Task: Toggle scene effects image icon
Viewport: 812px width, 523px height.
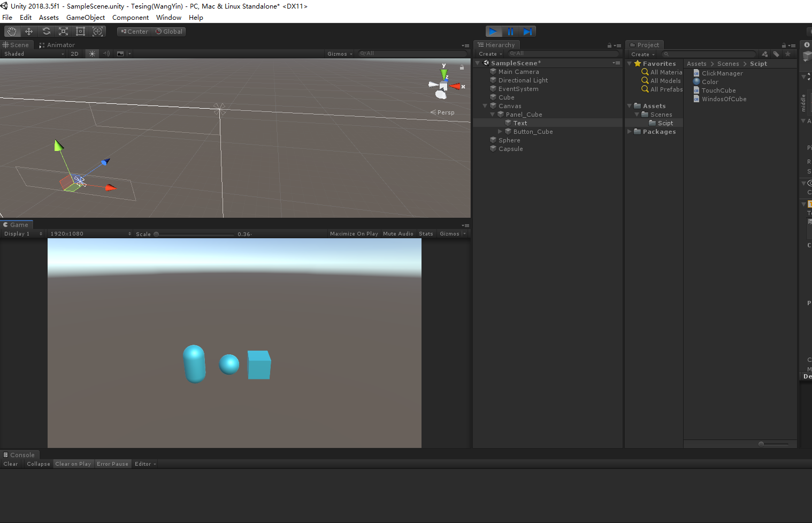Action: tap(120, 54)
